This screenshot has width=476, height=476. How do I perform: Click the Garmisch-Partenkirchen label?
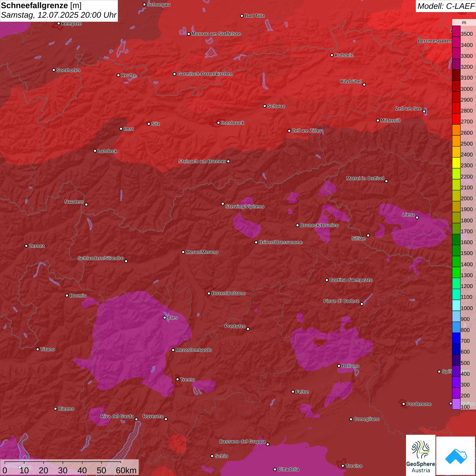pos(205,74)
